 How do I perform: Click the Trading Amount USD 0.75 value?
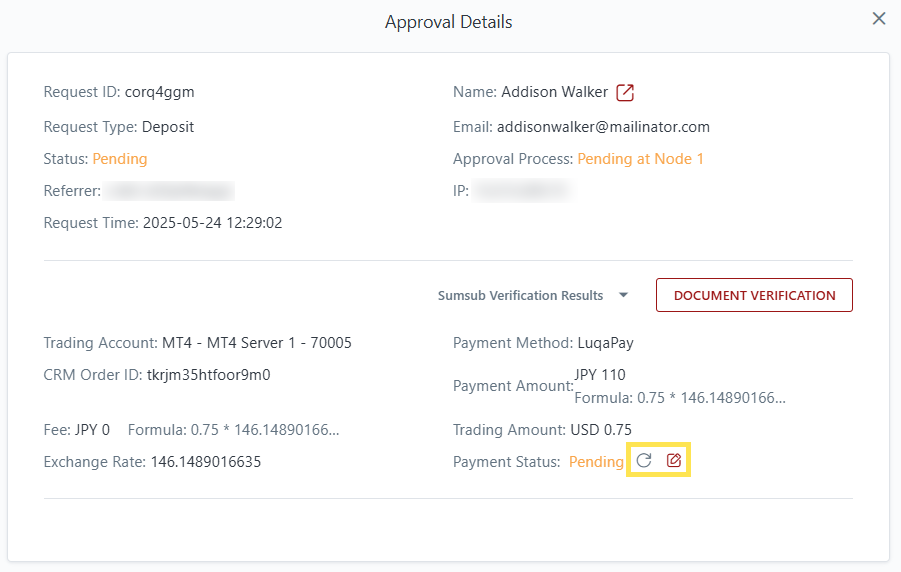601,430
